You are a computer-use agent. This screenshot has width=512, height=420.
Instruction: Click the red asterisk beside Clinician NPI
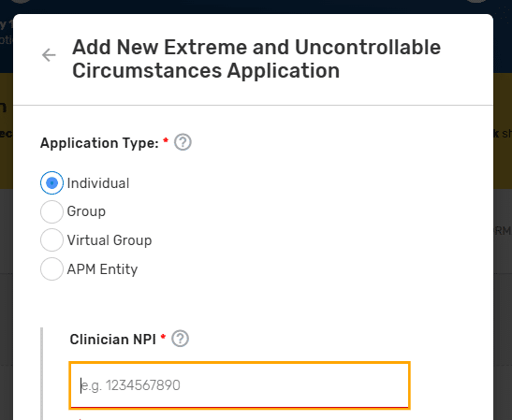pyautogui.click(x=163, y=337)
